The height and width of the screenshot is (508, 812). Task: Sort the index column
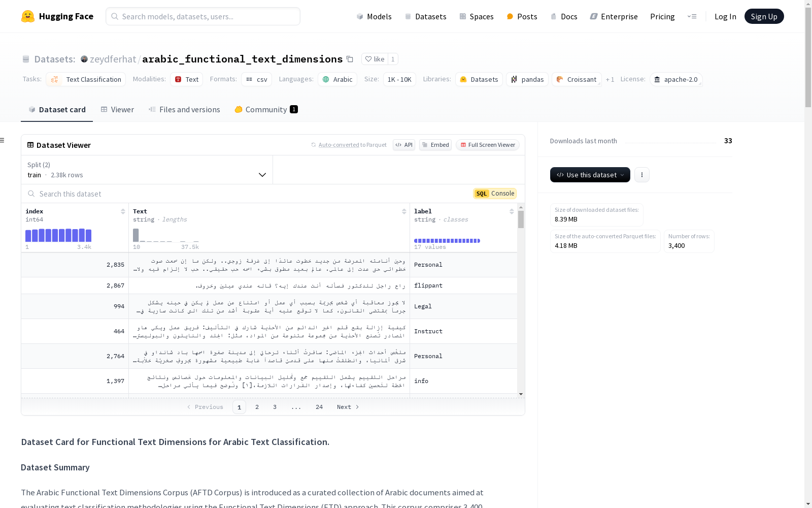[x=123, y=211]
